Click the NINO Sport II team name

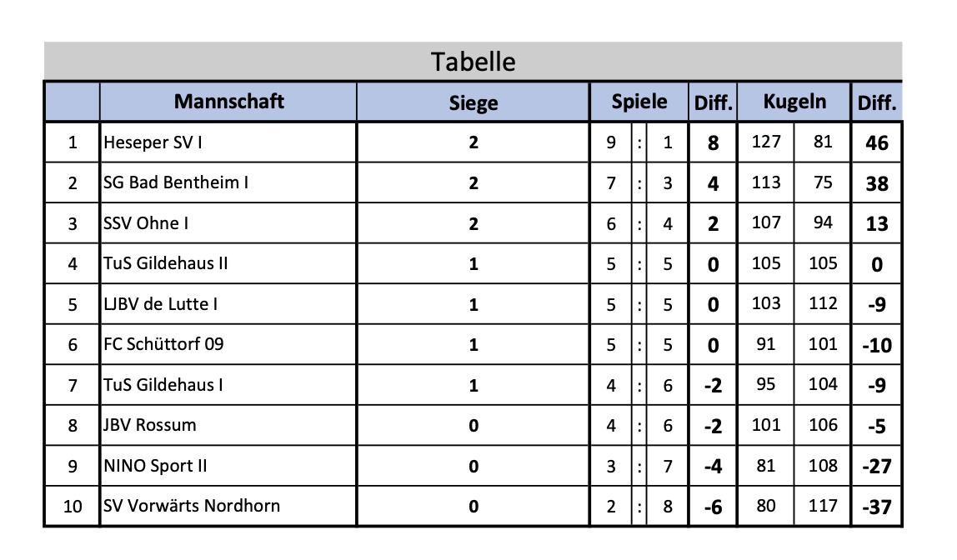(x=155, y=466)
